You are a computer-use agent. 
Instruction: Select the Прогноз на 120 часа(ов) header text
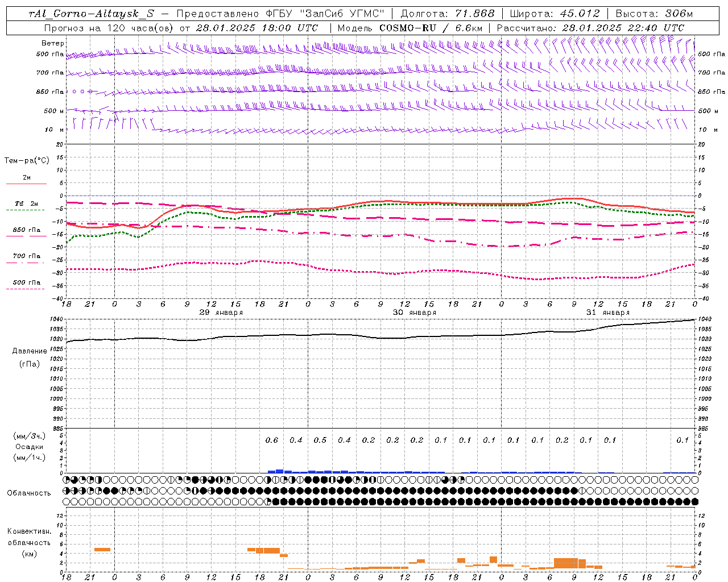tap(109, 28)
